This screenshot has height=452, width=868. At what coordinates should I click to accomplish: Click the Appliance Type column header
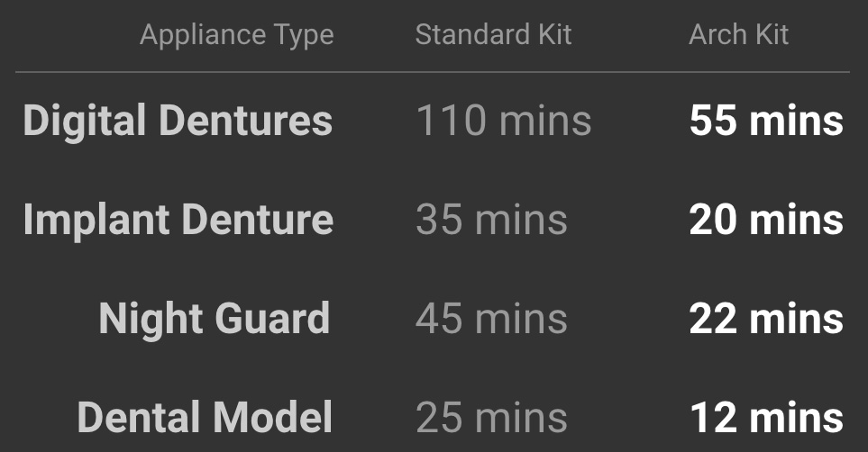coord(237,35)
